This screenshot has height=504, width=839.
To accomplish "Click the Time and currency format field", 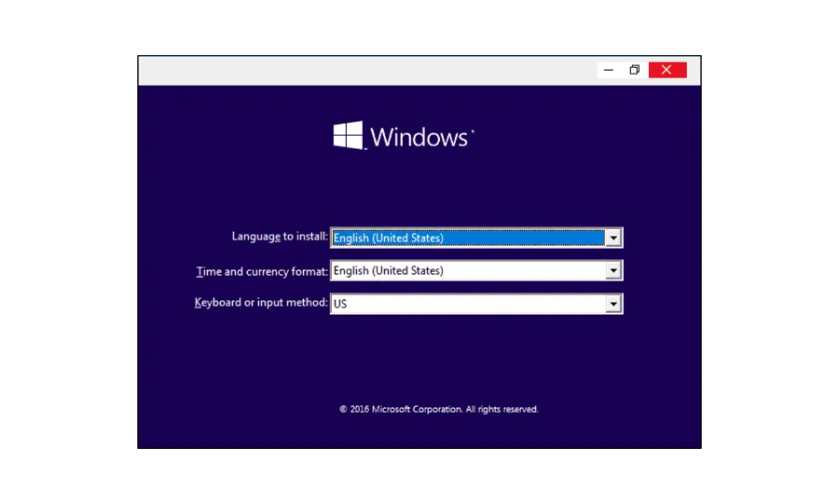I will (x=476, y=271).
